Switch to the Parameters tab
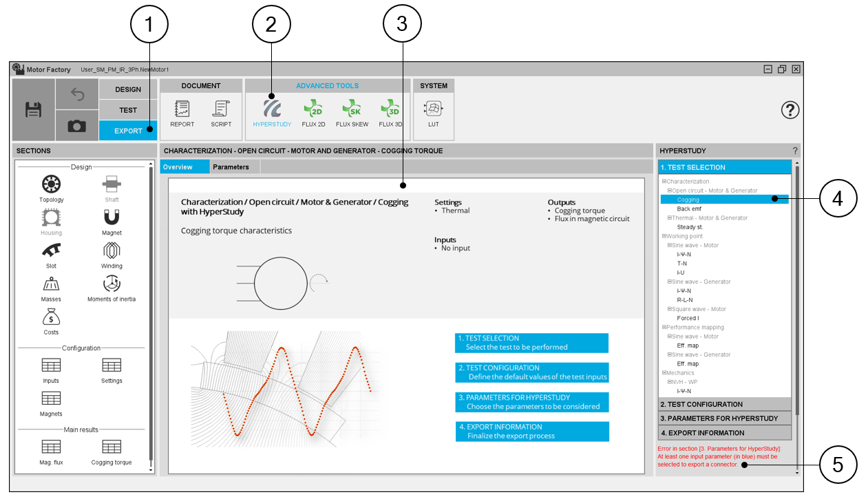This screenshot has width=868, height=499. 231,167
